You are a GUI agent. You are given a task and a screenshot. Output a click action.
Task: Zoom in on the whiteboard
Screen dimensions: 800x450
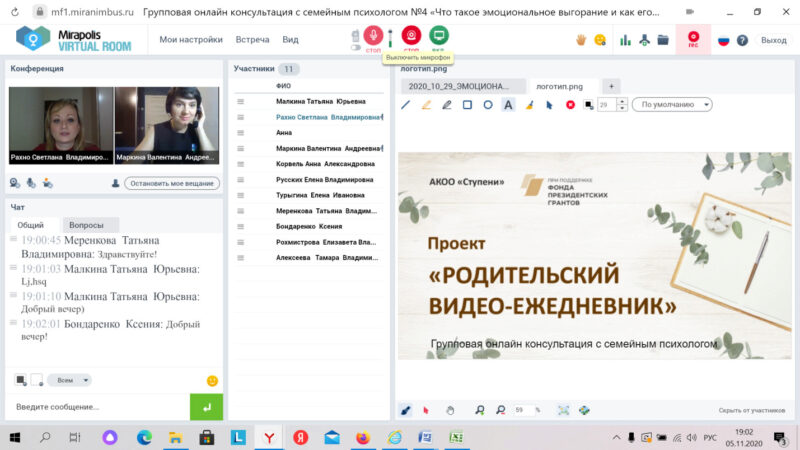(x=480, y=410)
